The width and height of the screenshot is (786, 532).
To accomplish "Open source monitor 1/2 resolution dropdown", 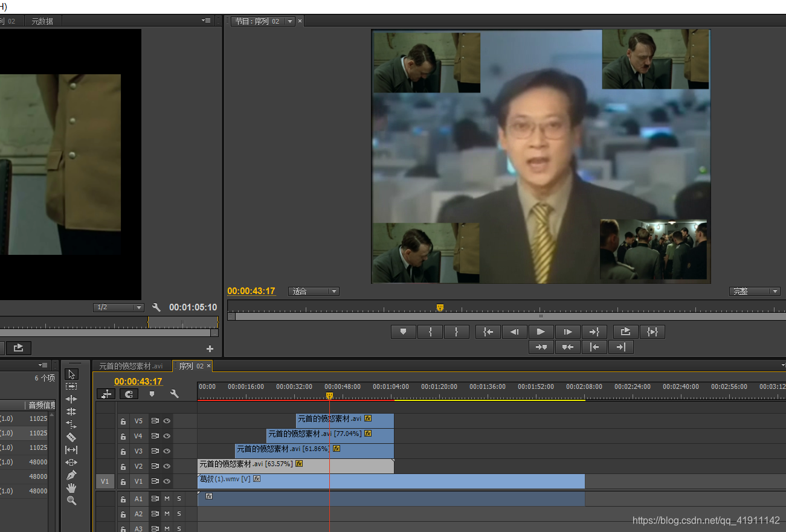I will 118,307.
